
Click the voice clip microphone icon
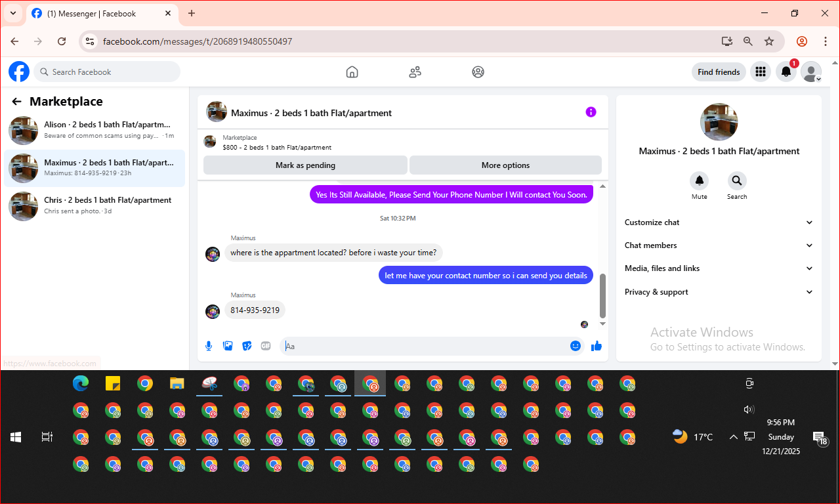tap(209, 346)
